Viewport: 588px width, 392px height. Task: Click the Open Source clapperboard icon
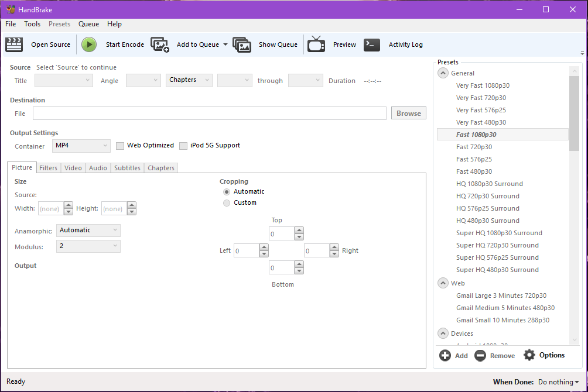point(14,44)
